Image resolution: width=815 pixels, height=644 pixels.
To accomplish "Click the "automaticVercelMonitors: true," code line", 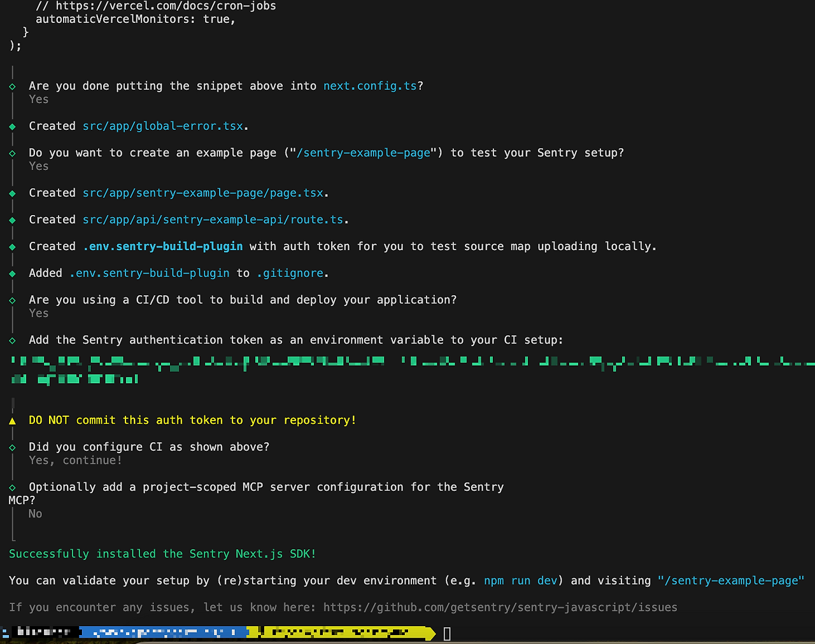I will [136, 19].
